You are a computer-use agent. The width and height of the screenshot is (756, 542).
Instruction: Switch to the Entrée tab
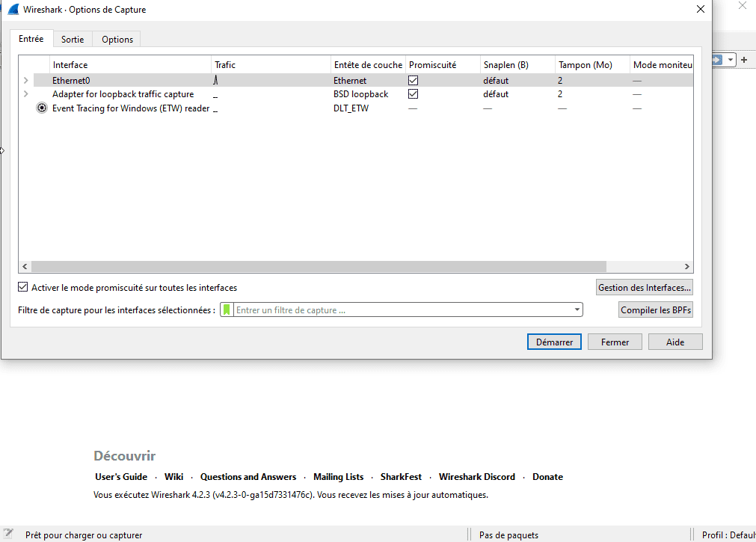31,39
